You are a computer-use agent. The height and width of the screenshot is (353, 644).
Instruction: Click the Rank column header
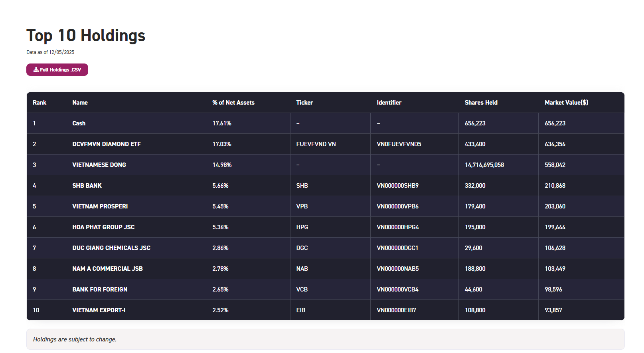click(x=40, y=103)
